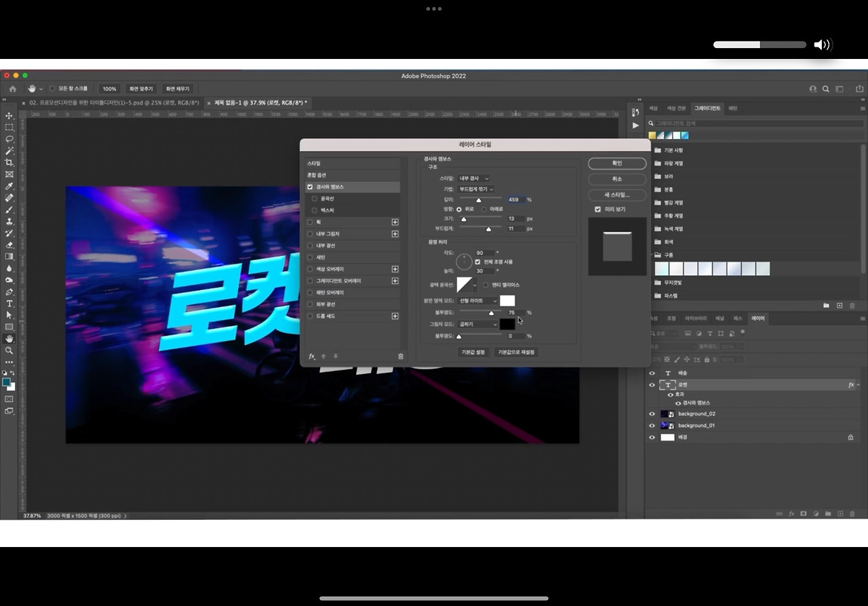Viewport: 868px width, 606px height.
Task: Click the 취소 button
Action: tap(617, 179)
